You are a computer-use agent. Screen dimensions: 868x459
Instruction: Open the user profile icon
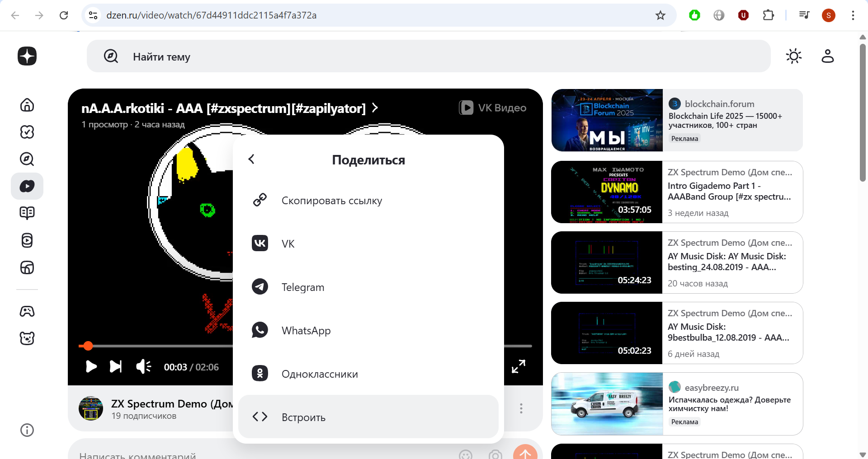828,56
